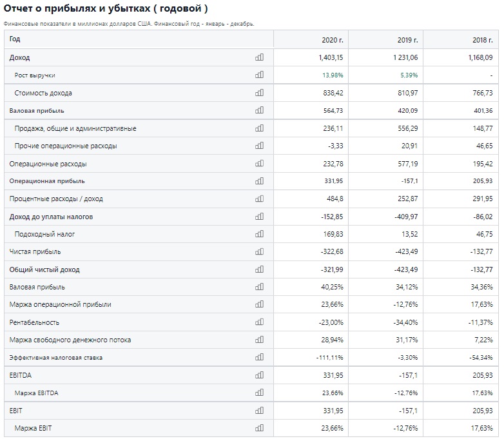
Task: Select the Подоходный налог label
Action: click(44, 234)
